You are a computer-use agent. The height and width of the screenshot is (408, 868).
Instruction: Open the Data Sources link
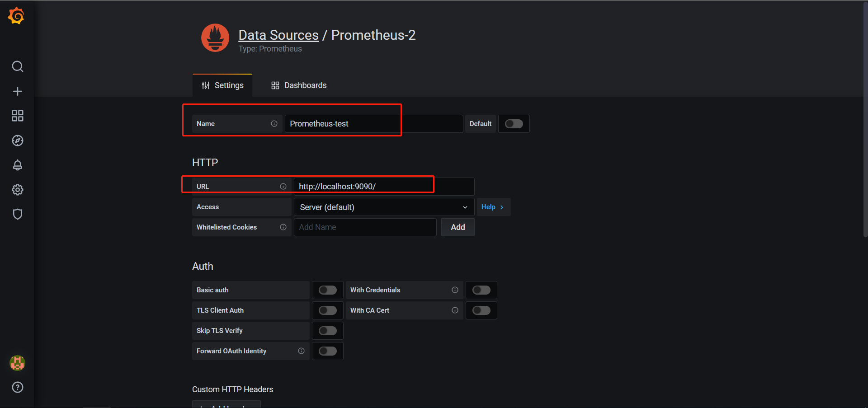tap(278, 35)
